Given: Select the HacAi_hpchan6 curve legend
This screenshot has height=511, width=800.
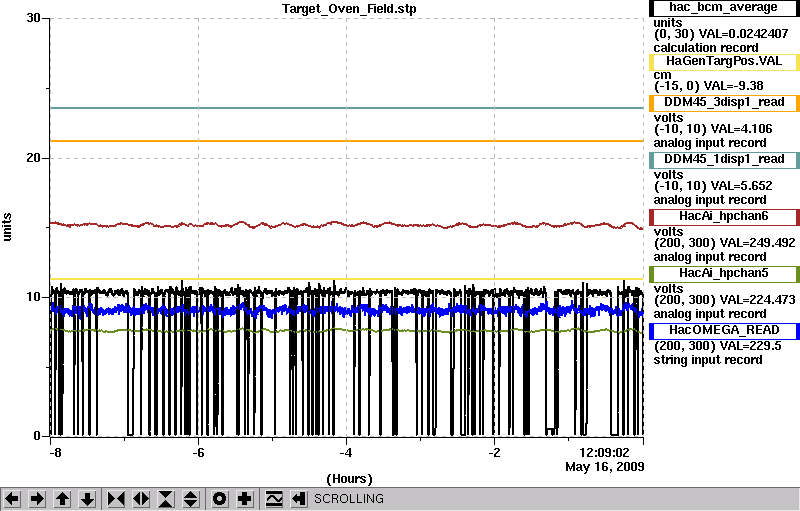Looking at the screenshot, I should click(x=723, y=217).
